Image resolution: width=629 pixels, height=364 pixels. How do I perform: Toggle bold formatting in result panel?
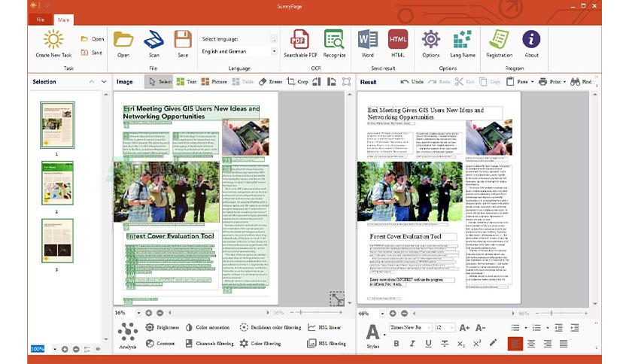tap(397, 344)
